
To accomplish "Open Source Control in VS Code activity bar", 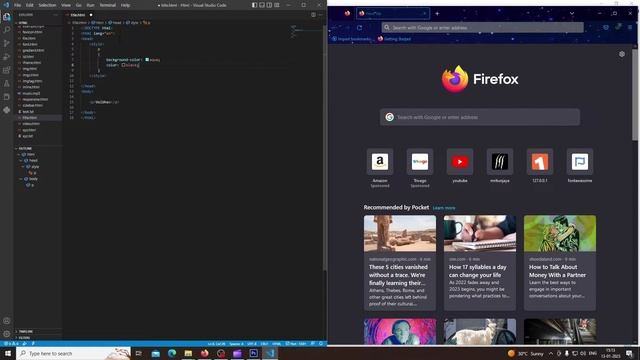I will tap(7, 43).
